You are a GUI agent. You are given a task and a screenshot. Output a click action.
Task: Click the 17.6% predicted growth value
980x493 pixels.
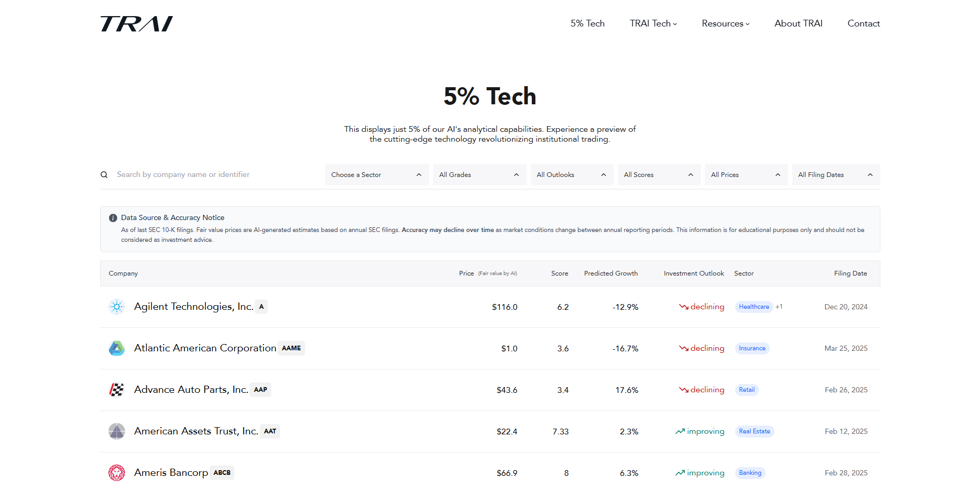pyautogui.click(x=627, y=390)
